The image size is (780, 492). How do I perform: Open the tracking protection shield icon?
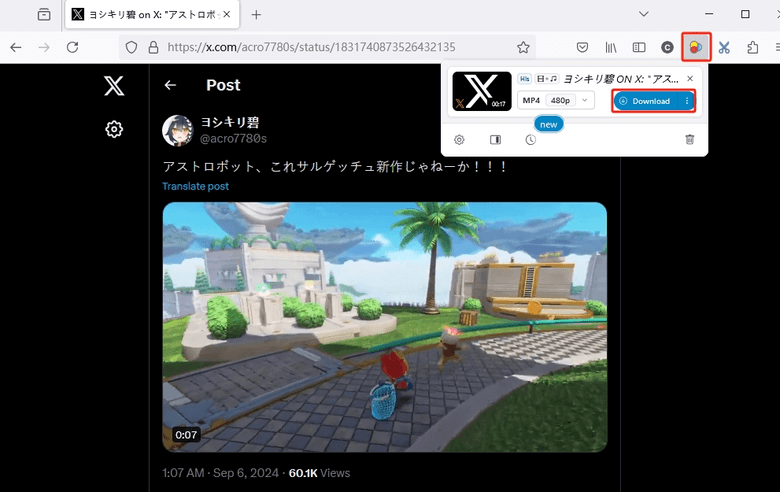point(131,47)
